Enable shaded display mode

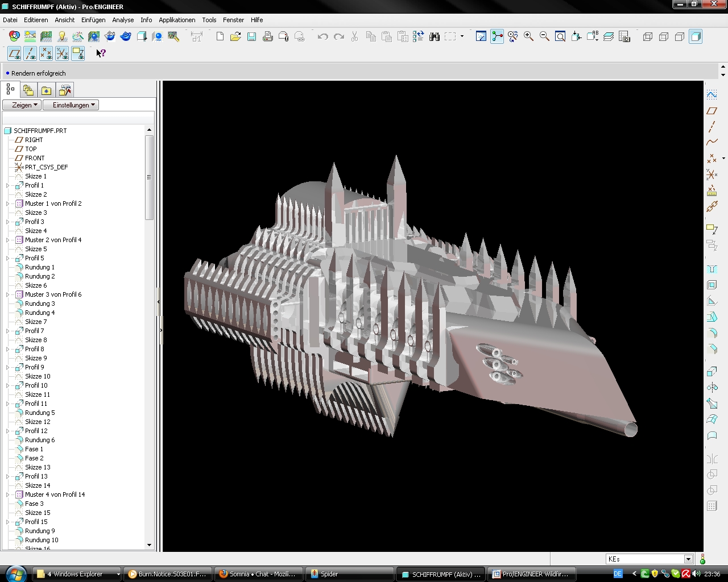tap(696, 37)
